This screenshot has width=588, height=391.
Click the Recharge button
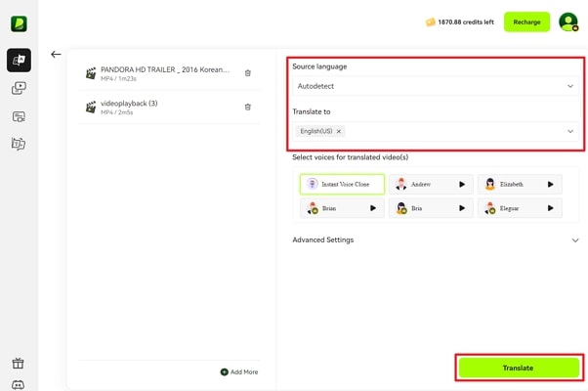click(x=526, y=22)
